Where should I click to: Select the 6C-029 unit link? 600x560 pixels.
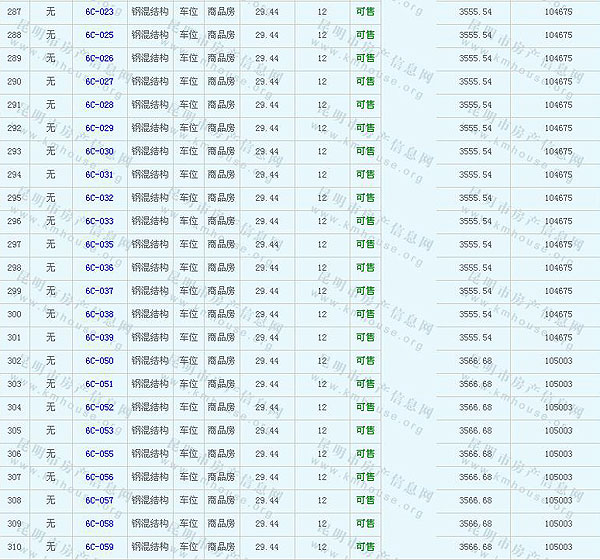pos(99,128)
